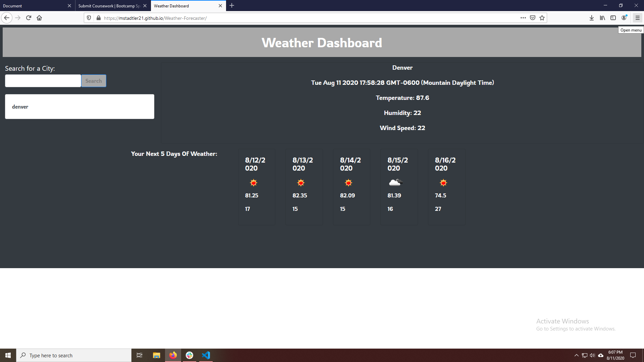Click the denver search history item
The height and width of the screenshot is (362, 644).
pyautogui.click(x=79, y=107)
